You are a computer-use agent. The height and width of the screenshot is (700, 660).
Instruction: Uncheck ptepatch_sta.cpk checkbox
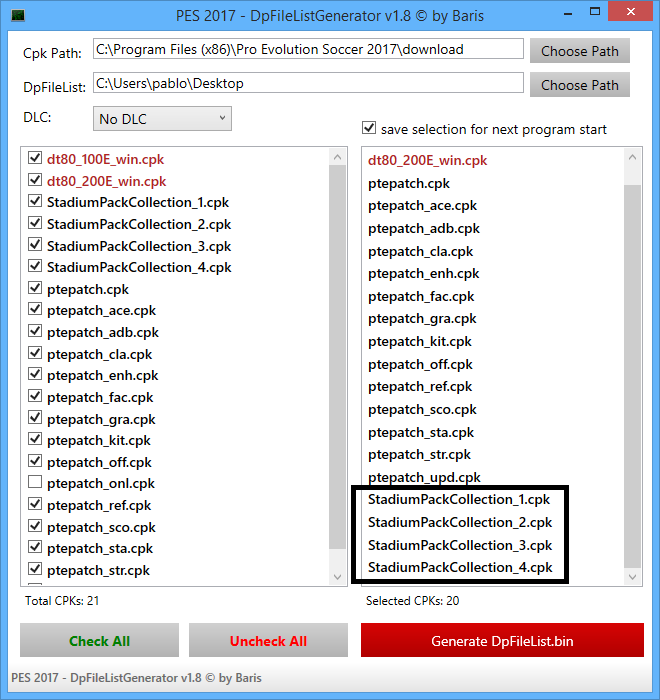[x=35, y=547]
